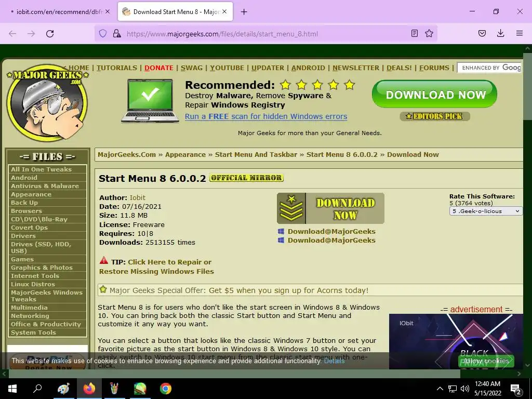The height and width of the screenshot is (399, 532).
Task: Open the pencils cup app in taskbar
Action: (x=114, y=389)
